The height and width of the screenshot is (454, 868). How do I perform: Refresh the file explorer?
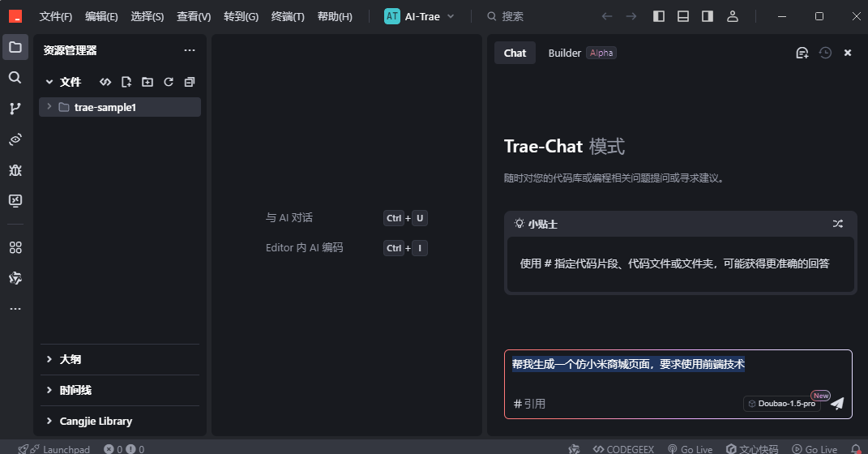point(169,82)
